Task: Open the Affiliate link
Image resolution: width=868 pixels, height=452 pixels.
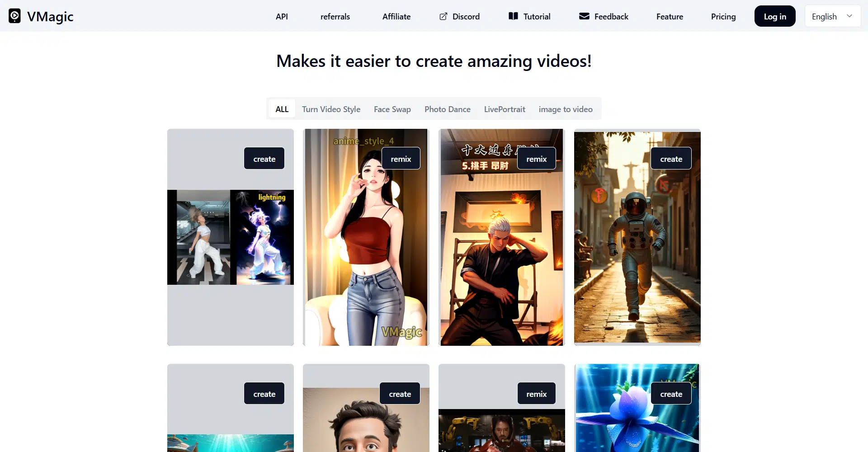Action: click(396, 16)
